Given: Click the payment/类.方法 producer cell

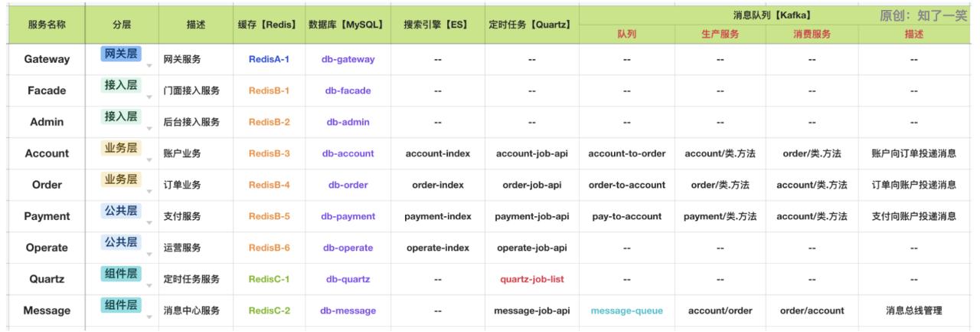Looking at the screenshot, I should coord(720,216).
